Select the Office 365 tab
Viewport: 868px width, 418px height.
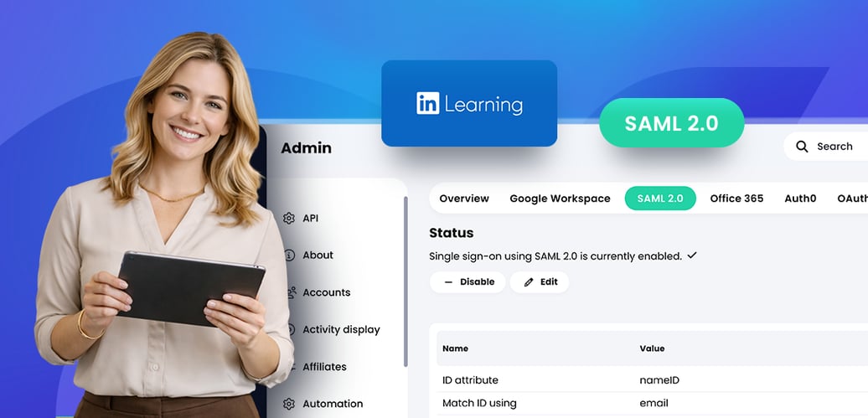[x=736, y=199]
